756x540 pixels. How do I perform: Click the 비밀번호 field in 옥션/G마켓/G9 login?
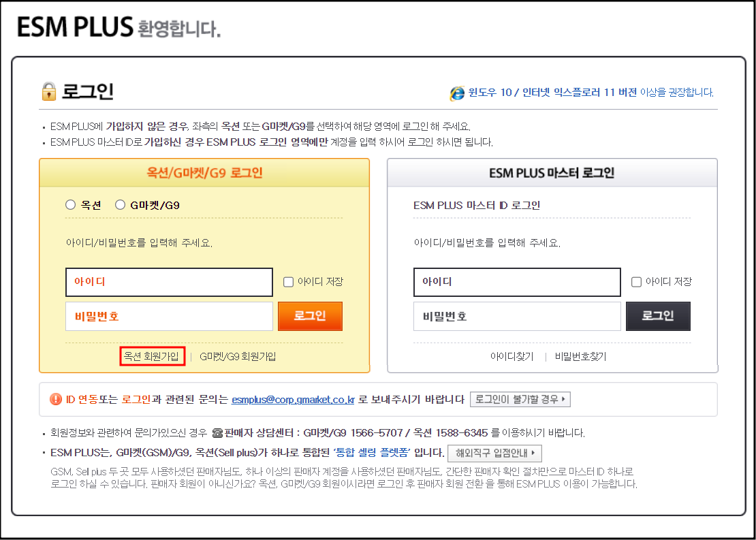click(x=169, y=316)
